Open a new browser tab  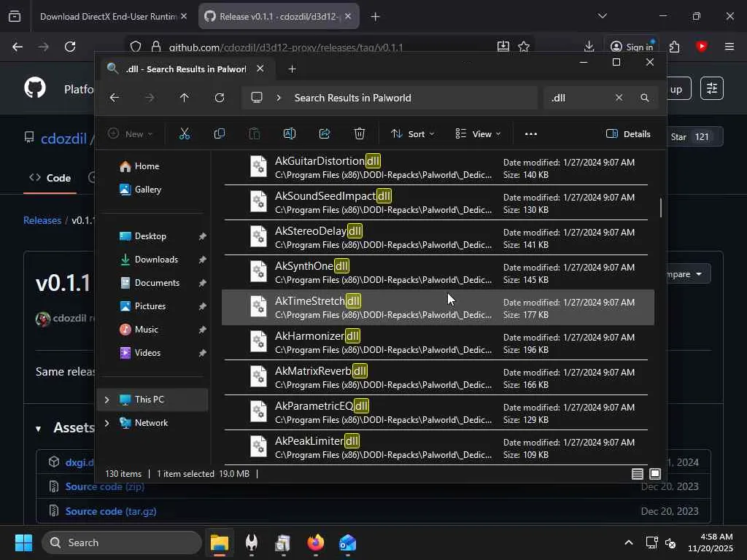[376, 17]
